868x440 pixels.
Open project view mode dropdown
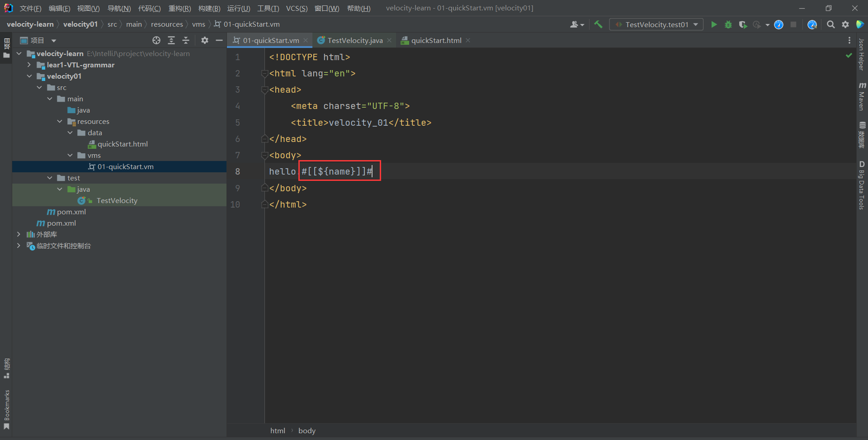(x=54, y=41)
